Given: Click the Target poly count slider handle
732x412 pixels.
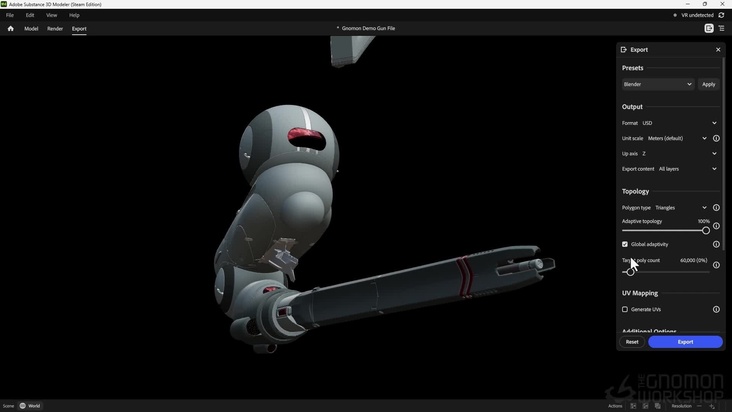Looking at the screenshot, I should tap(630, 272).
